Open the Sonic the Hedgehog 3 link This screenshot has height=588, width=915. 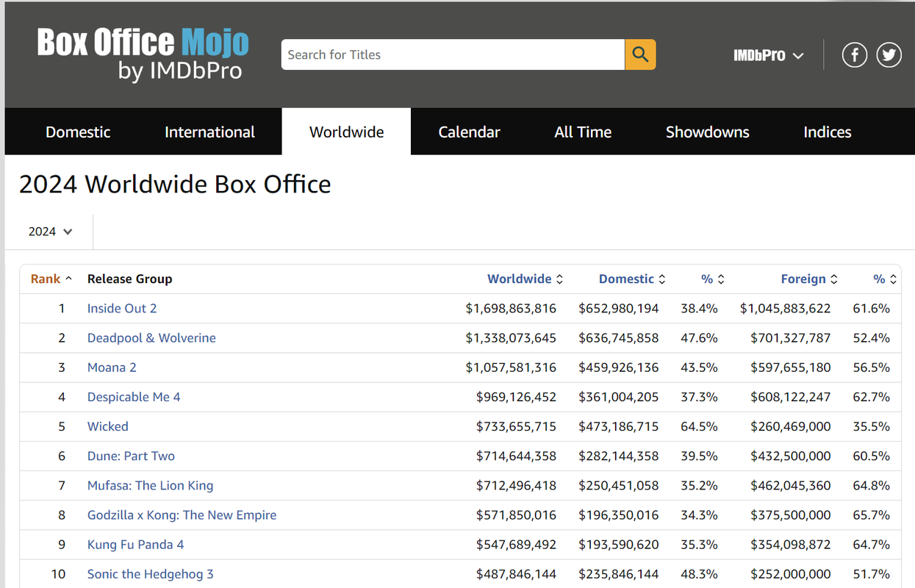tap(151, 574)
